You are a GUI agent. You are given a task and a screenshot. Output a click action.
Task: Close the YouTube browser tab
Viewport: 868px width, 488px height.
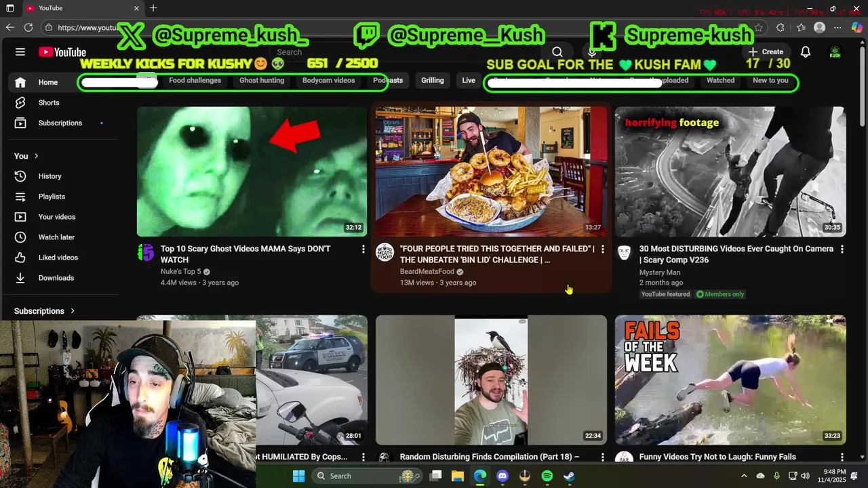coord(136,8)
